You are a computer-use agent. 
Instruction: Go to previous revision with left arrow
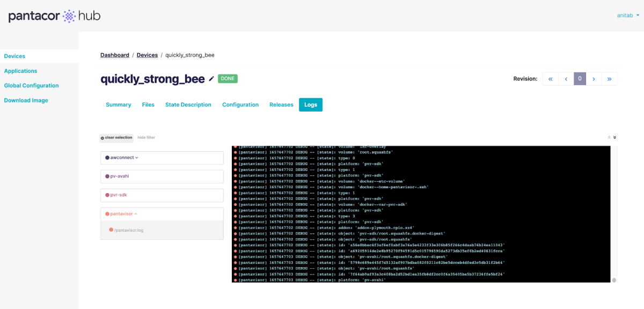[x=565, y=78]
